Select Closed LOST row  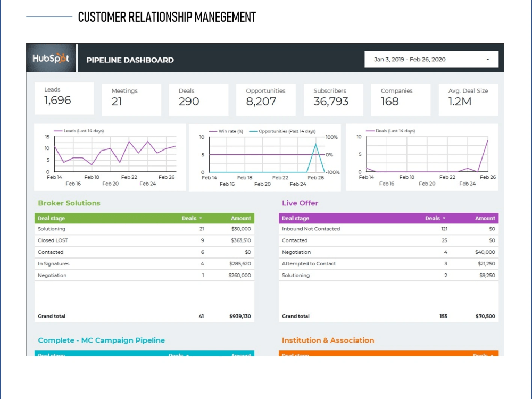pos(144,240)
